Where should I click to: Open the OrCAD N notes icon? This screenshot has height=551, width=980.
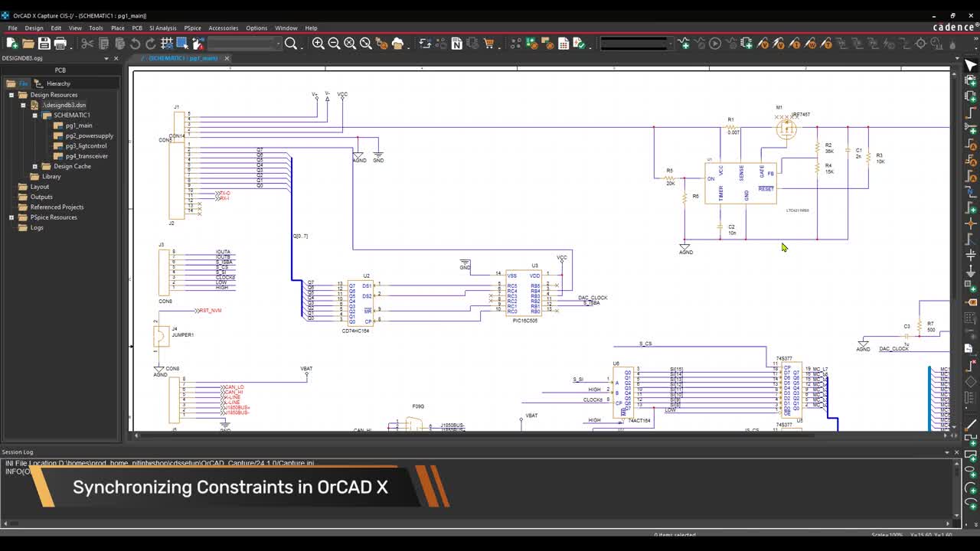[x=457, y=44]
